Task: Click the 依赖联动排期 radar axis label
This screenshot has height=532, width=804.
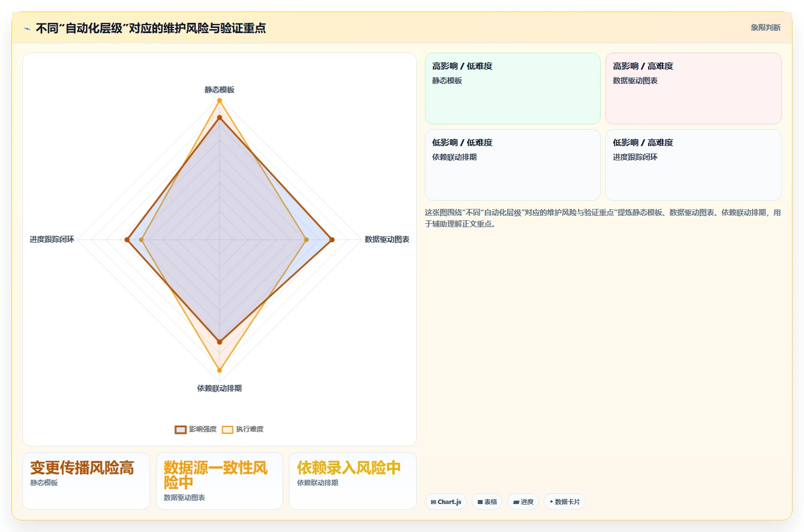Action: 219,388
